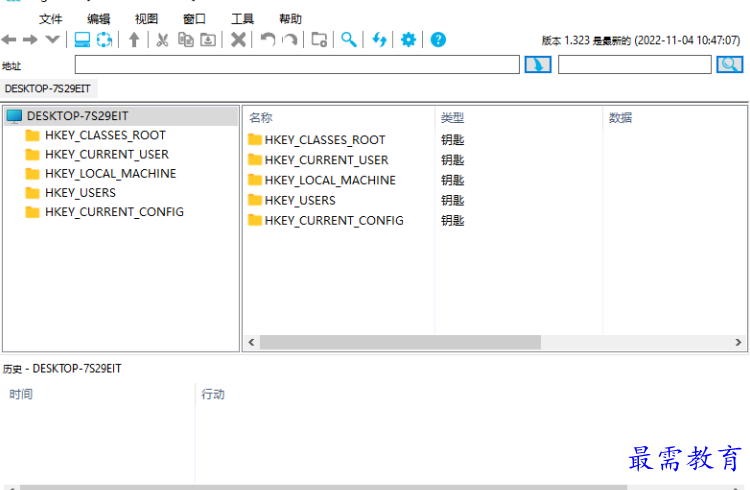The height and width of the screenshot is (490, 750).
Task: Click the Undo icon
Action: 268,40
